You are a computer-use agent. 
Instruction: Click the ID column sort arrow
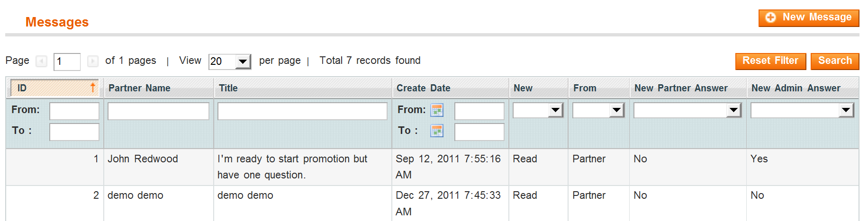coord(93,88)
